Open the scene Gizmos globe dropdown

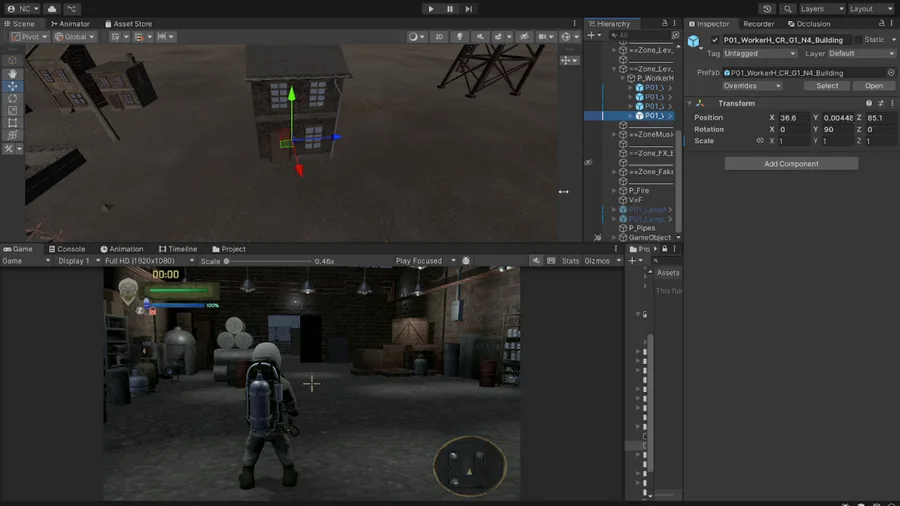point(570,36)
